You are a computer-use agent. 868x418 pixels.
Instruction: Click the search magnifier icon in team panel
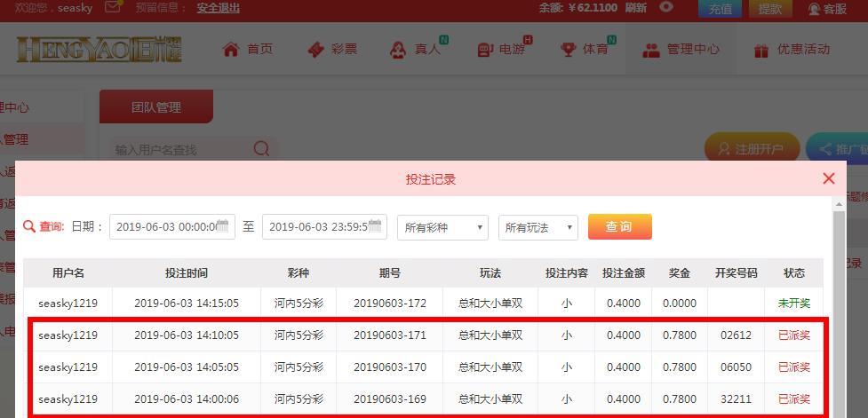[261, 148]
